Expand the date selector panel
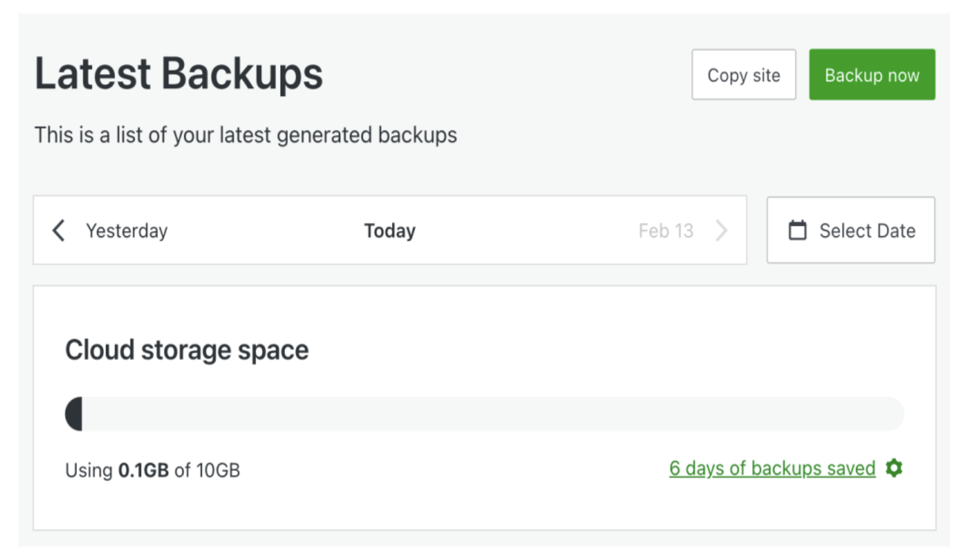This screenshot has height=560, width=962. tap(850, 230)
